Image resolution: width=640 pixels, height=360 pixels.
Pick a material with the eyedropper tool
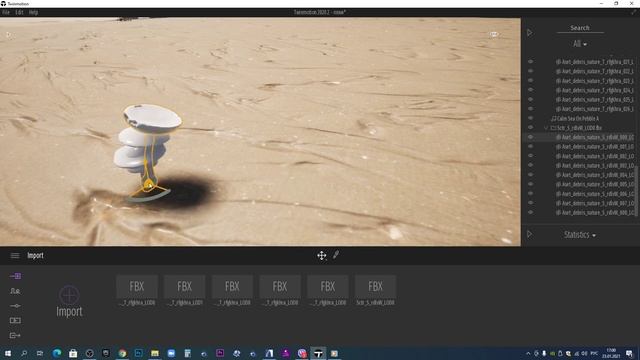[336, 255]
